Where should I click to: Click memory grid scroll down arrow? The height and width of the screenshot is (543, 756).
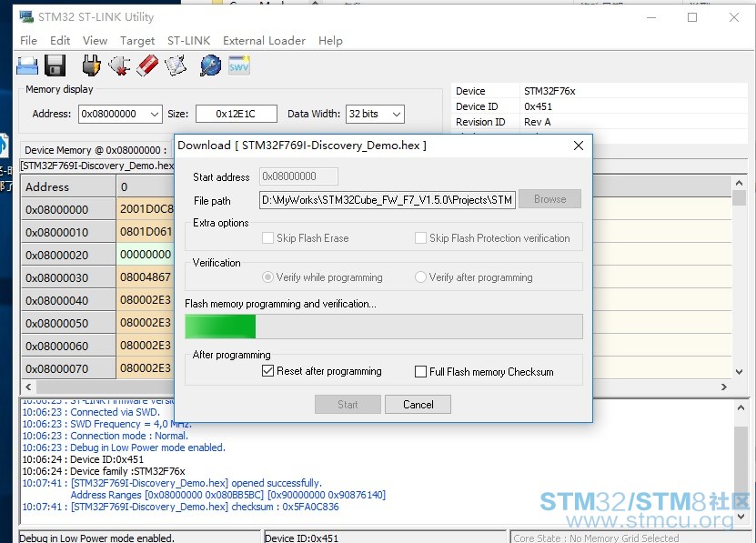tap(739, 372)
